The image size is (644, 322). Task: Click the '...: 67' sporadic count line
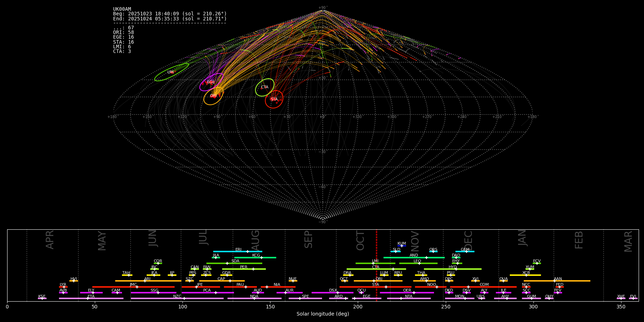(x=123, y=28)
